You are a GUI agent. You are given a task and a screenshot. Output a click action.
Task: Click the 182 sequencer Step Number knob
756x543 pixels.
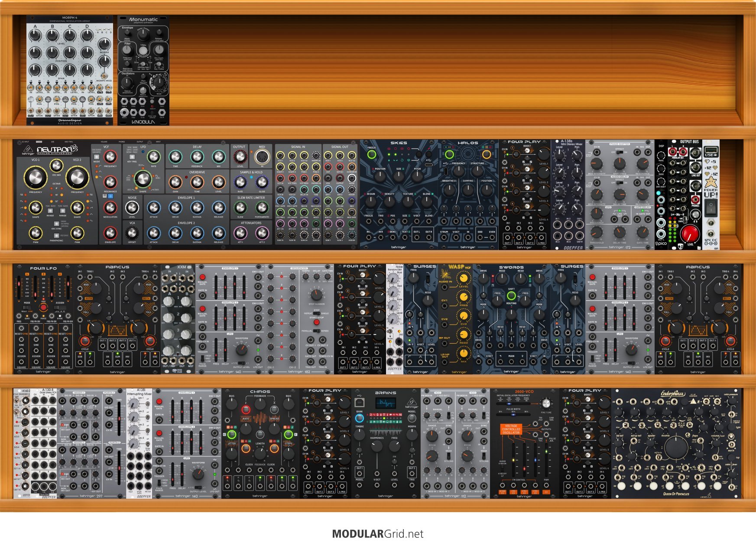(317, 295)
